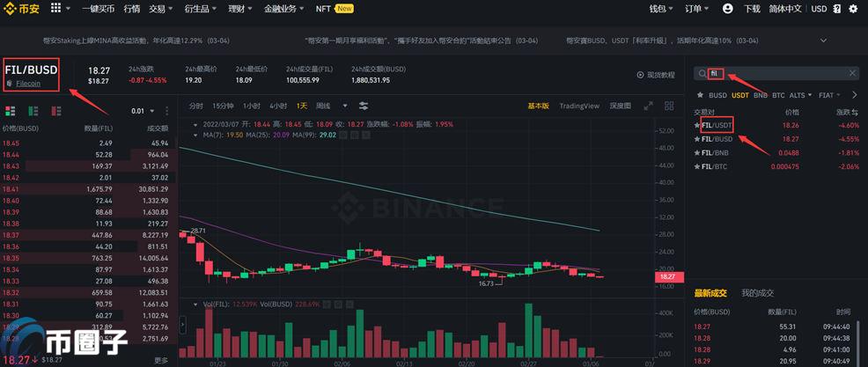
Task: Open the notification icon beside USD
Action: (x=837, y=9)
